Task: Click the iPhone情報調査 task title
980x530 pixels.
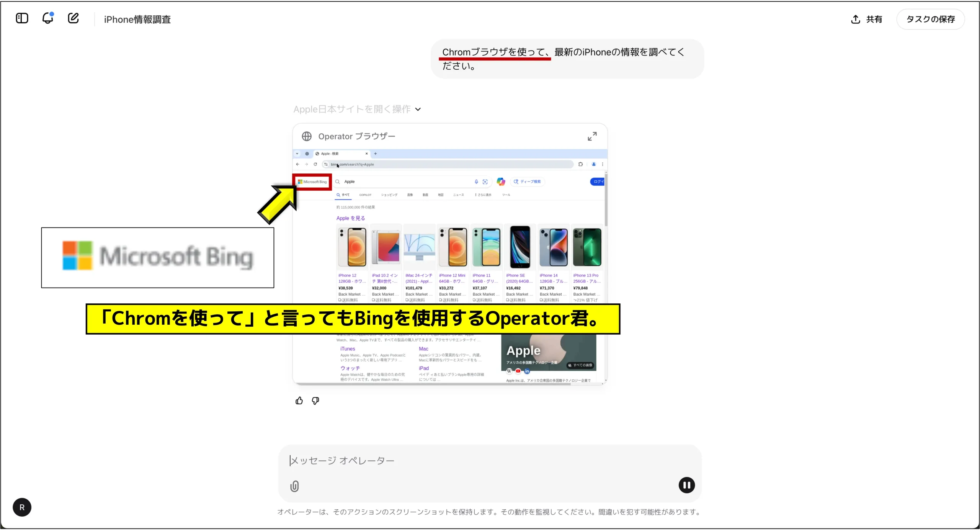Action: (137, 19)
